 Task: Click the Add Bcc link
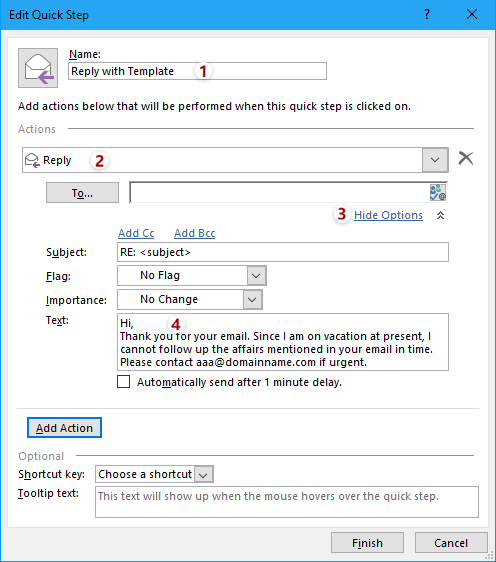point(195,233)
